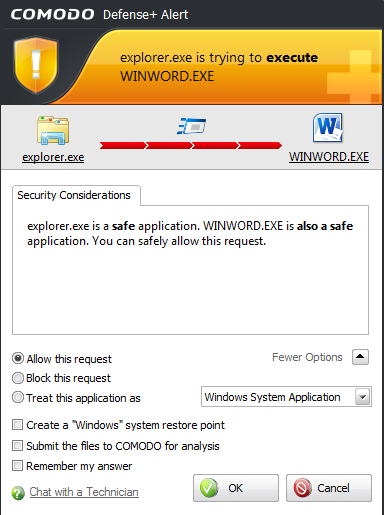Click the orange warning shield icon
The height and width of the screenshot is (515, 384).
[36, 65]
